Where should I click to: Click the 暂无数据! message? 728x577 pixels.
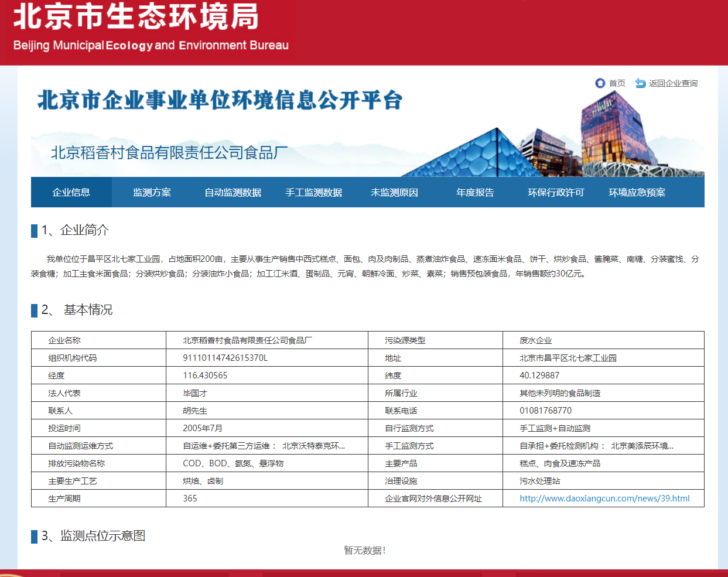click(x=364, y=550)
